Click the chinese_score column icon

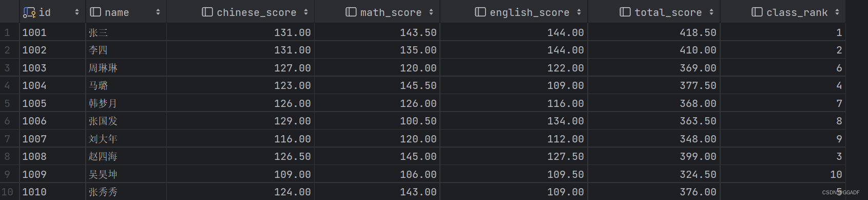click(207, 12)
